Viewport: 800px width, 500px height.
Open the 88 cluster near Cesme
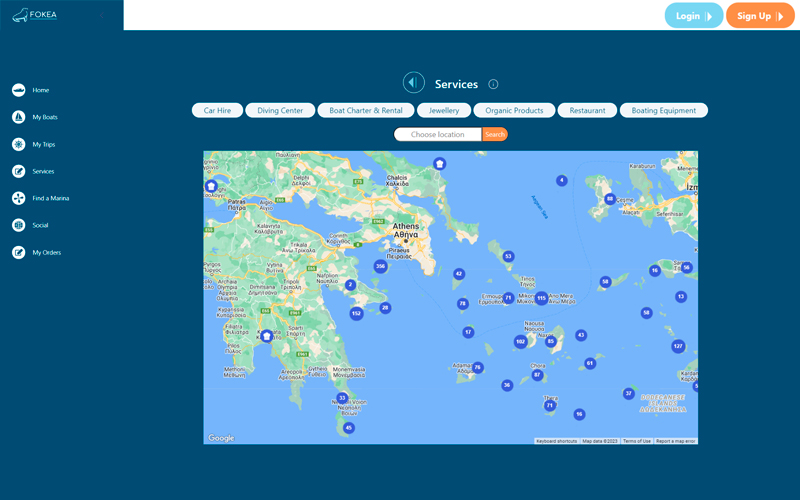click(x=610, y=199)
